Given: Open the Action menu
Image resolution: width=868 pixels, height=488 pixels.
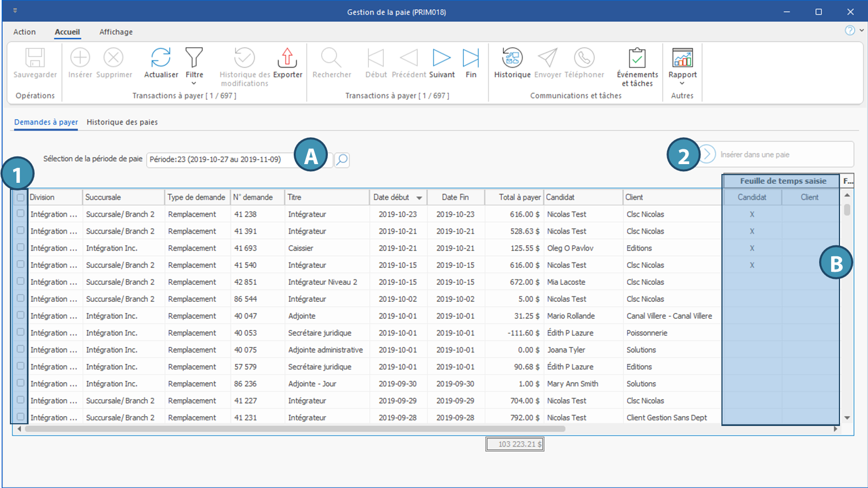Looking at the screenshot, I should [24, 32].
